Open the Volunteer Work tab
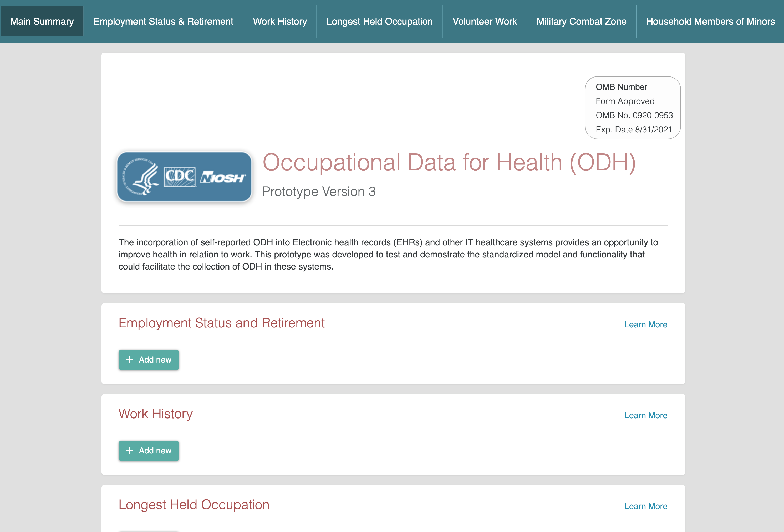This screenshot has height=532, width=784. (485, 21)
